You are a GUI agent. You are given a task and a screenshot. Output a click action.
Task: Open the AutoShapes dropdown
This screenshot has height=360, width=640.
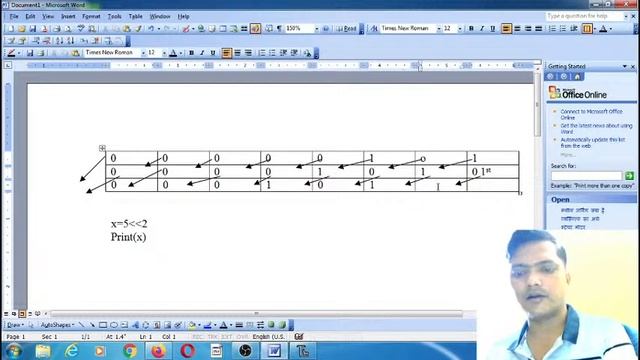(57, 325)
